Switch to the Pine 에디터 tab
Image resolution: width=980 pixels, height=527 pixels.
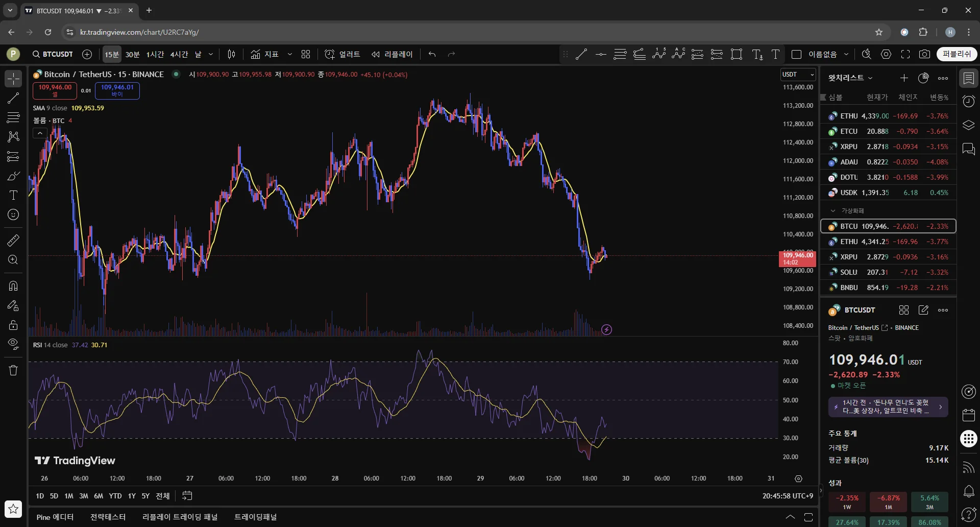coord(55,517)
